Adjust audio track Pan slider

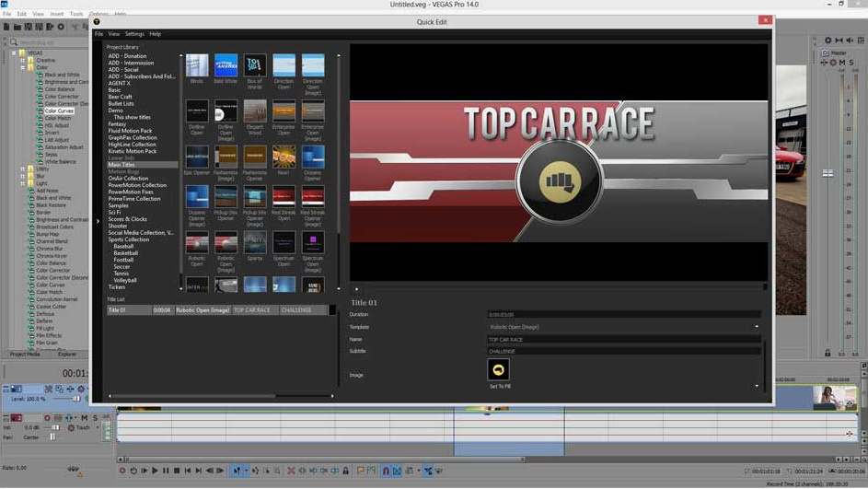click(x=52, y=437)
